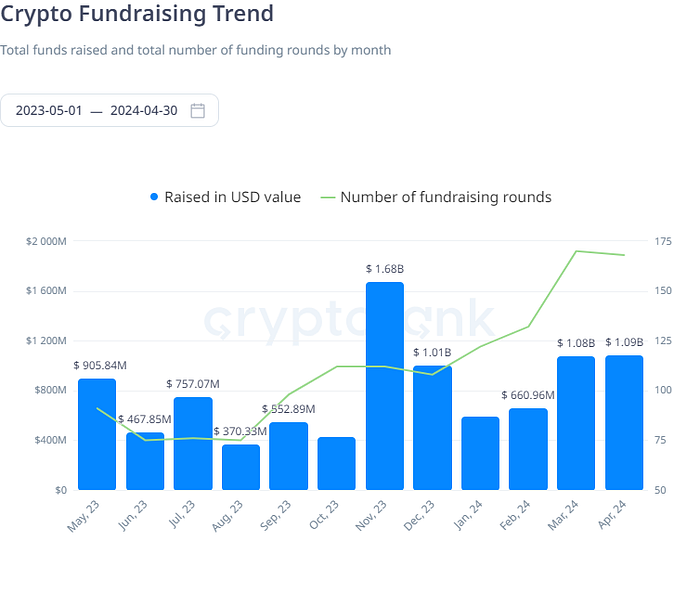Viewport: 700px width, 590px height.
Task: Click the Dec, 23 bar at $1.01B
Action: click(433, 428)
